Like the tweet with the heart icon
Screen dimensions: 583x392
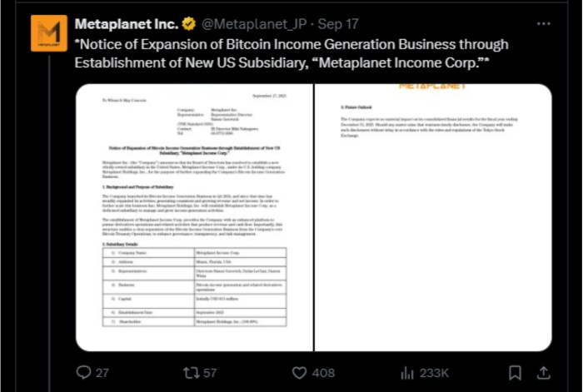[x=299, y=372]
